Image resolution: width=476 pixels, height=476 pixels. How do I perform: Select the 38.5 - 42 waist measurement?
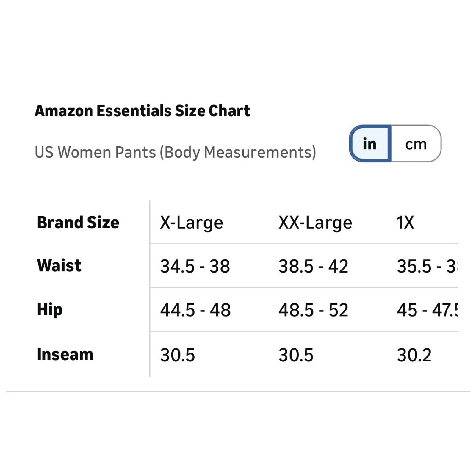tap(313, 266)
